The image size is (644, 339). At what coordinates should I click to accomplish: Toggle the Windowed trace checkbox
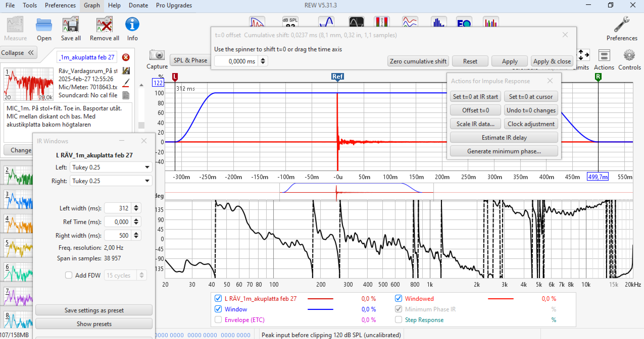(399, 298)
